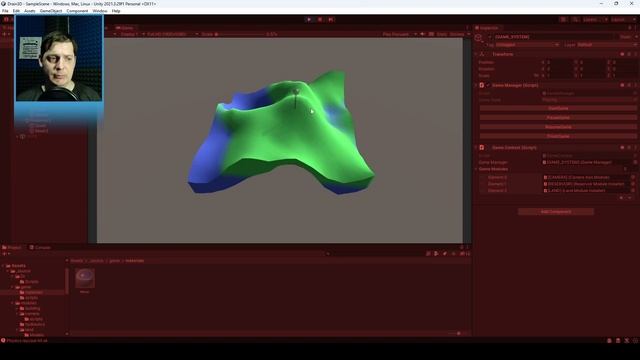
Task: Collapse the Game Context (Script) component foldout
Action: click(x=476, y=147)
